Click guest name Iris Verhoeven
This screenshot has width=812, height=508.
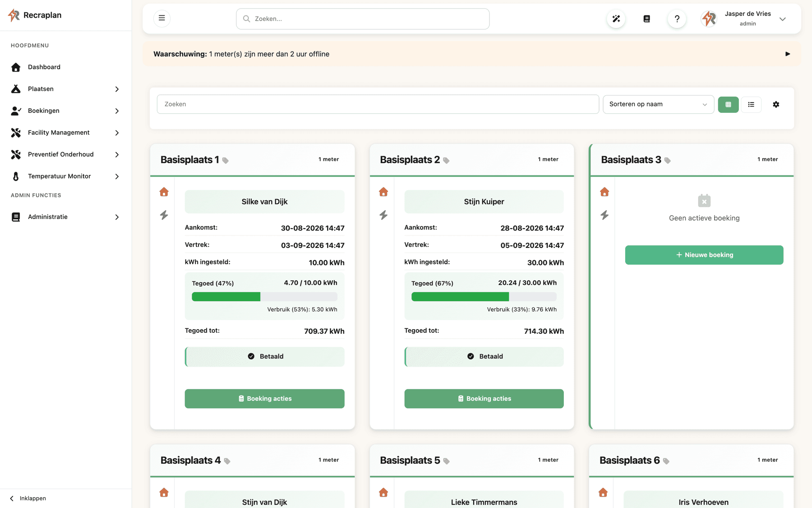(x=703, y=502)
